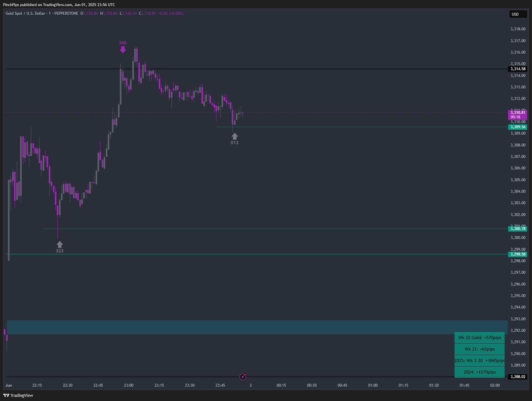The width and height of the screenshot is (532, 401).
Task: Select the green 3,298.58 price label
Action: [517, 254]
